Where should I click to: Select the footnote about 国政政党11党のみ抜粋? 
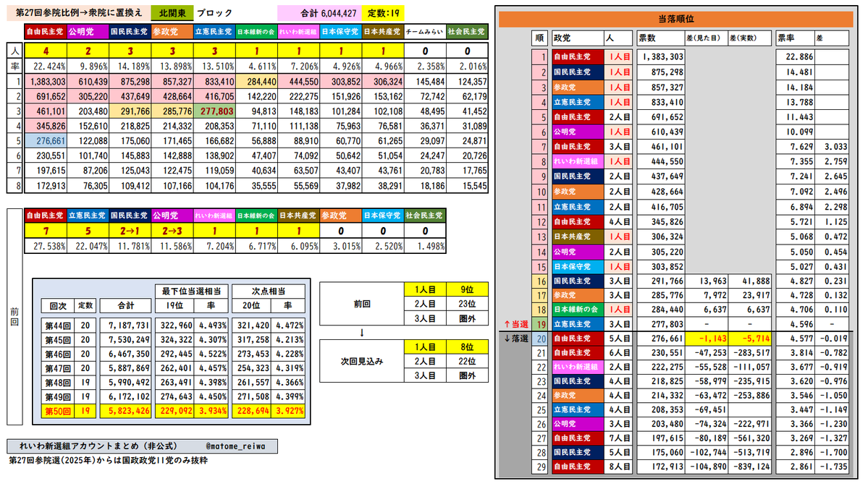[x=108, y=460]
